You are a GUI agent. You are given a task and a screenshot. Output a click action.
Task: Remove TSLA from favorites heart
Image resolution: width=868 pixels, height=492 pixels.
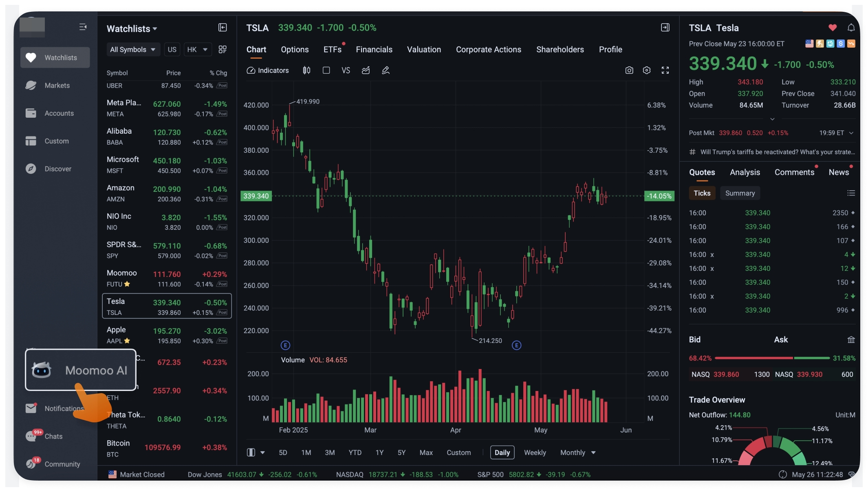833,28
